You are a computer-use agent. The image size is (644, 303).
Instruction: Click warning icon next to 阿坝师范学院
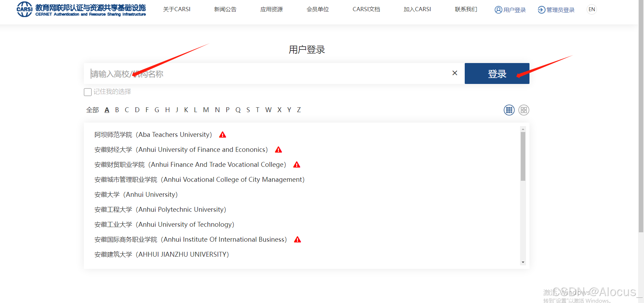pyautogui.click(x=223, y=135)
